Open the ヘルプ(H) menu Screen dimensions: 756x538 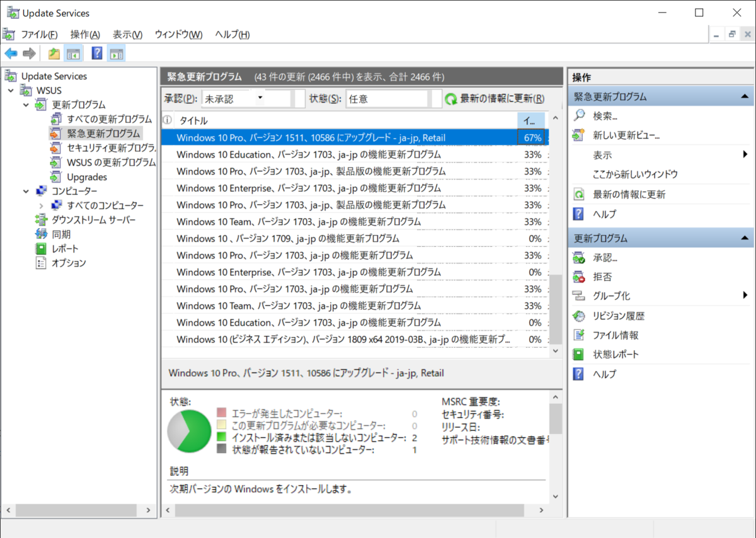(x=232, y=34)
